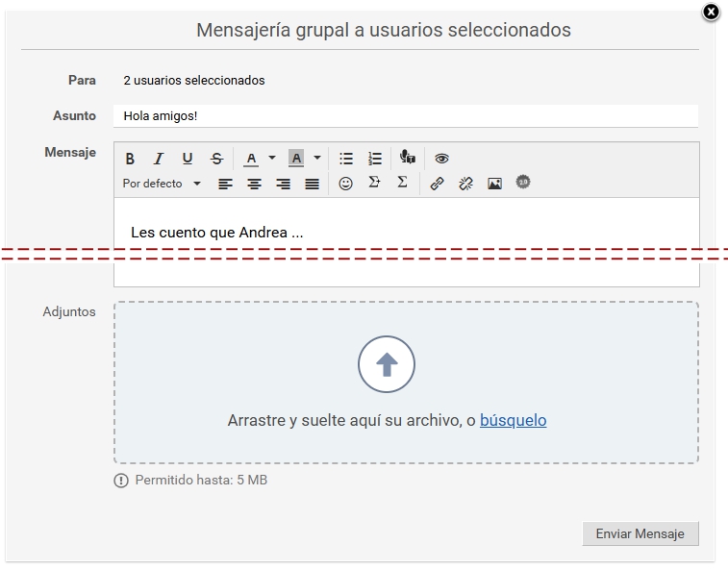Toggle bold formatting in the message editor

[x=130, y=159]
